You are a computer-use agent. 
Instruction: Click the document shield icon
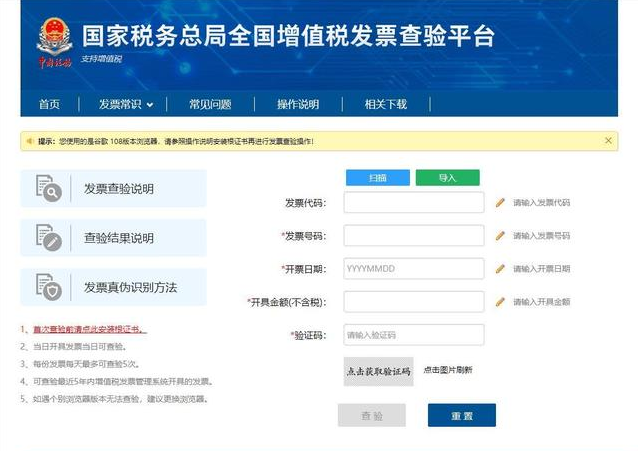tap(48, 287)
